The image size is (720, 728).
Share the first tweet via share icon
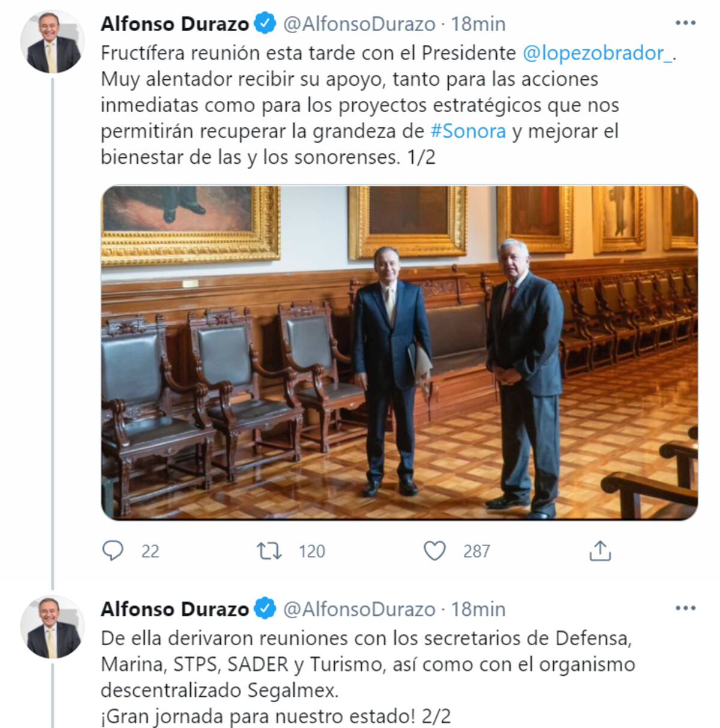tap(600, 550)
